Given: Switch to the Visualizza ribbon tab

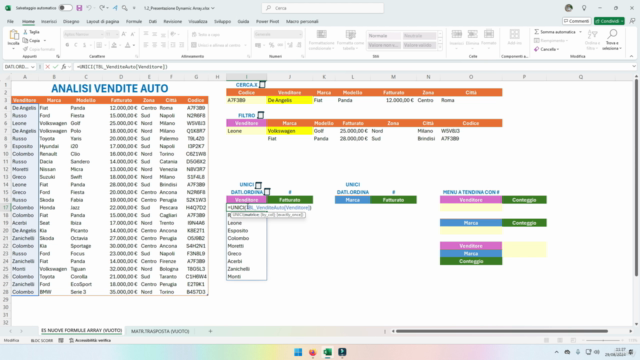Looking at the screenshot, I should pyautogui.click(x=198, y=21).
